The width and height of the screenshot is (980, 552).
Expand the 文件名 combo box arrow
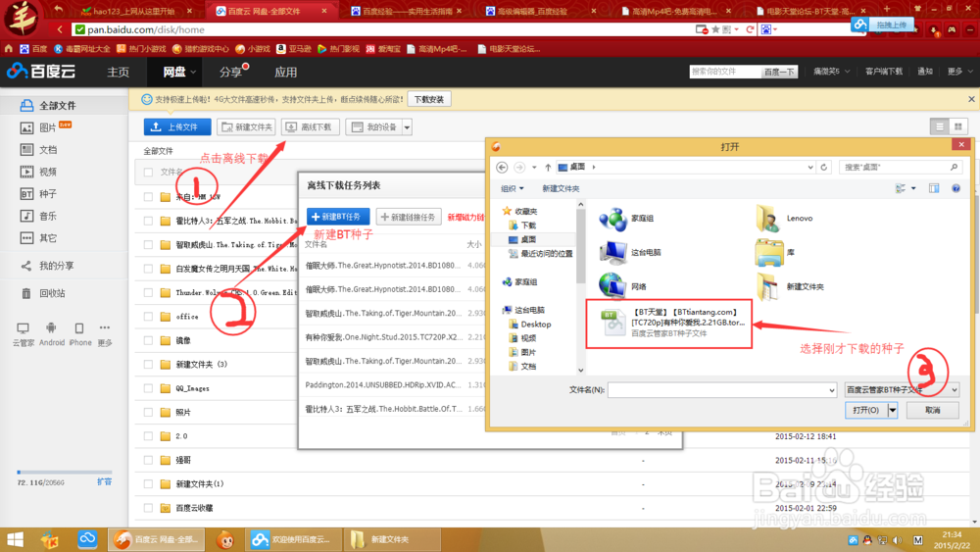831,390
